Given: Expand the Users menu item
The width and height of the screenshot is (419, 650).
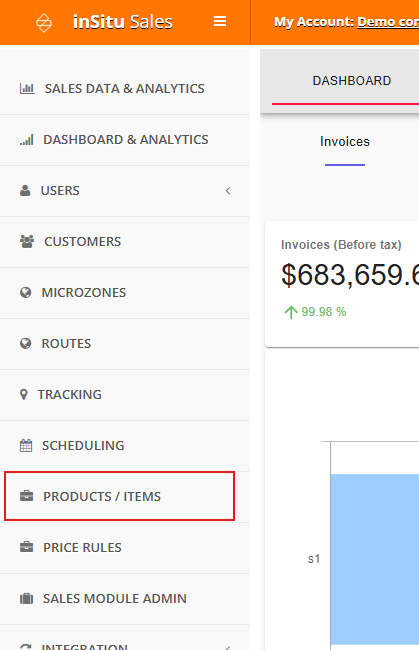Looking at the screenshot, I should 125,191.
